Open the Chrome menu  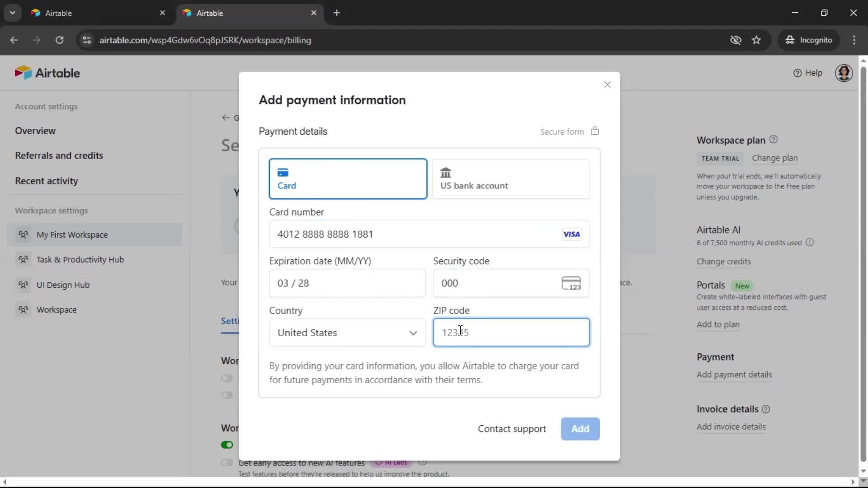(x=854, y=40)
